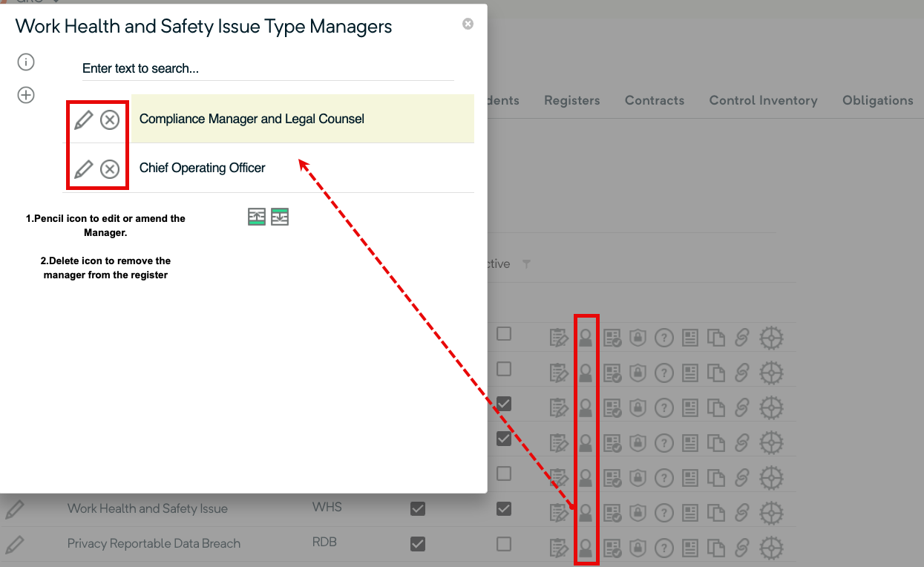Viewport: 924px width, 567px height.
Task: Click the move-down icon below the managers list
Action: pos(280,217)
